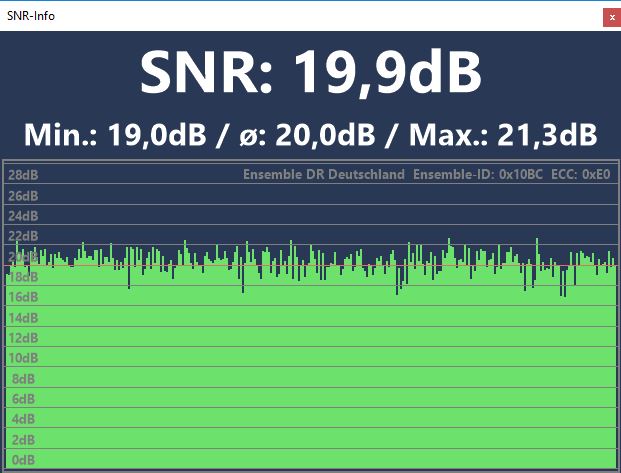Click the 0dB axis label
621x473 pixels.
(23, 460)
